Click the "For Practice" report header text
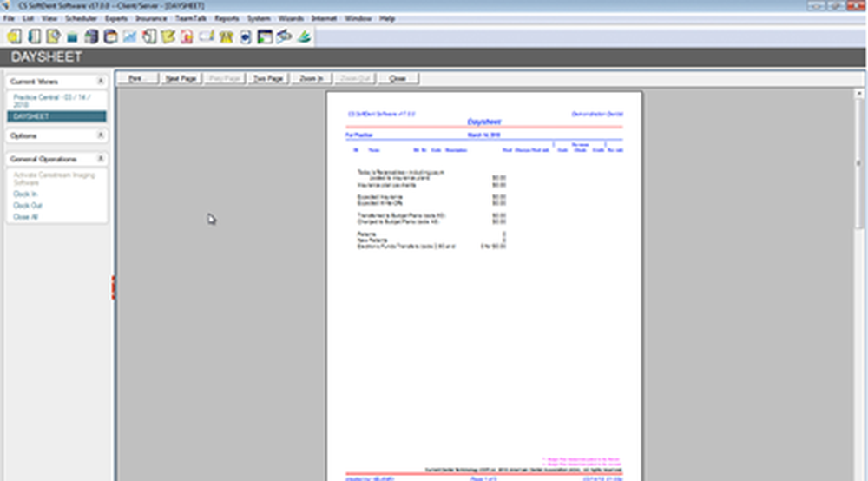868x481 pixels. (x=358, y=135)
